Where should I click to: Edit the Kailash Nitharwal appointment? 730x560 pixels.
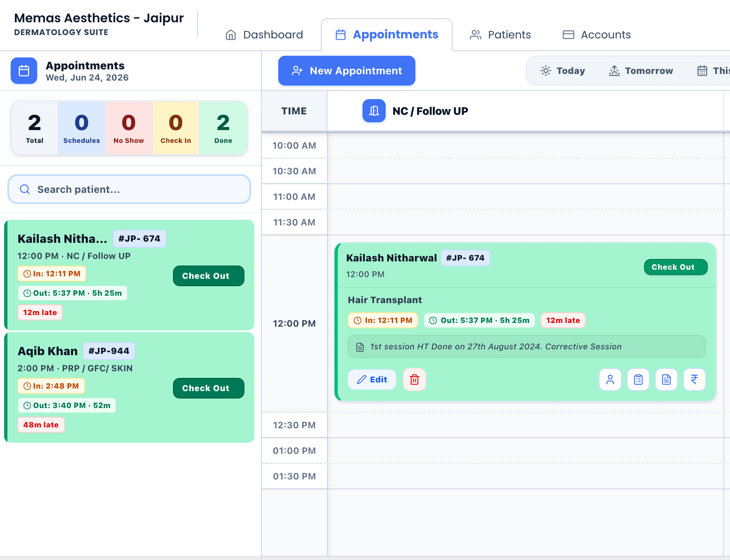[372, 380]
